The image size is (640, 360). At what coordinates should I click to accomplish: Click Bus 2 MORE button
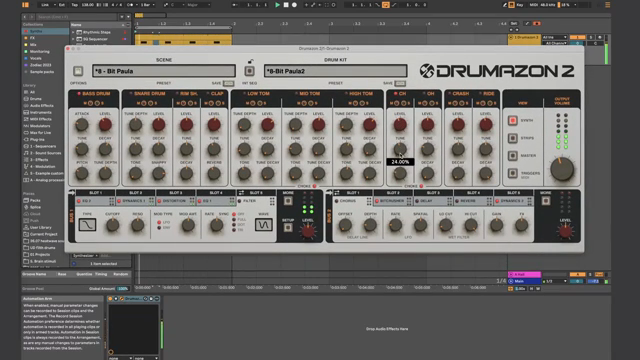tap(546, 201)
